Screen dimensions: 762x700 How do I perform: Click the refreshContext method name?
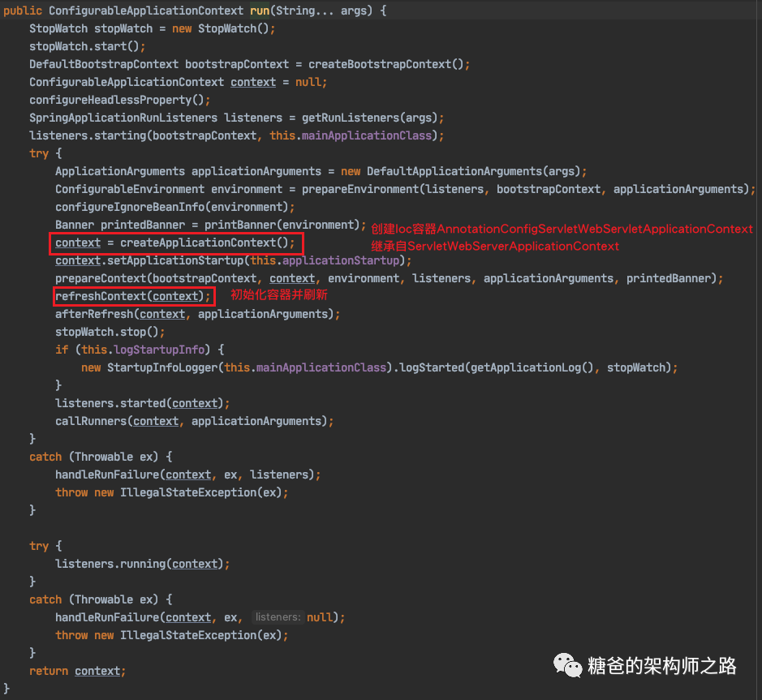101,296
